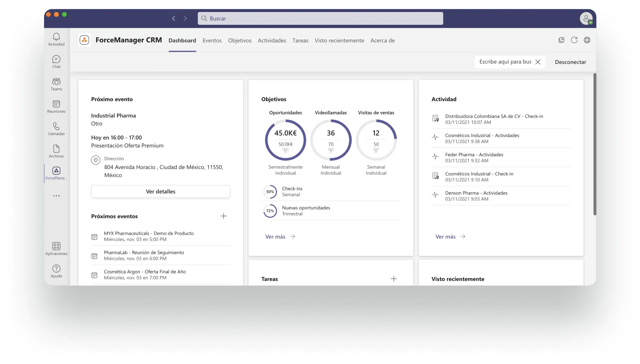Open Check-ins Semanal goal row
The width and height of the screenshot is (640, 364).
click(331, 192)
